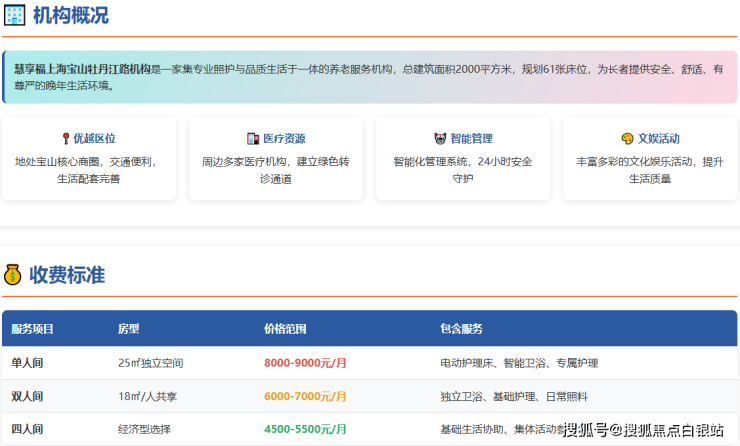Click the 包含服务 column header
The width and height of the screenshot is (740, 446).
point(461,329)
